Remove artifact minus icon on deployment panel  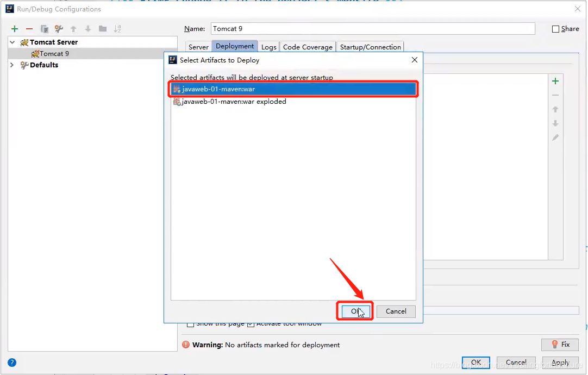coord(555,95)
